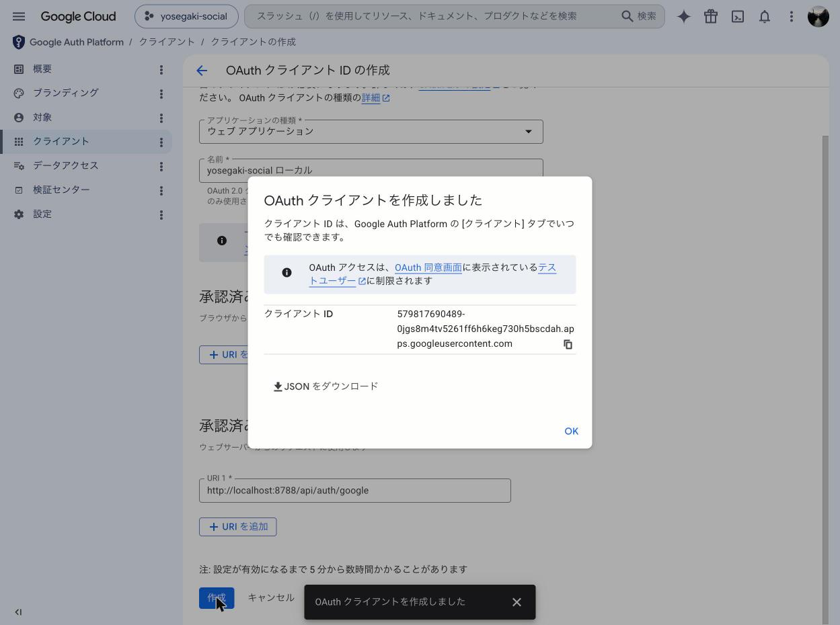Open the yosegaki-social project picker
This screenshot has width=840, height=625.
pos(186,16)
